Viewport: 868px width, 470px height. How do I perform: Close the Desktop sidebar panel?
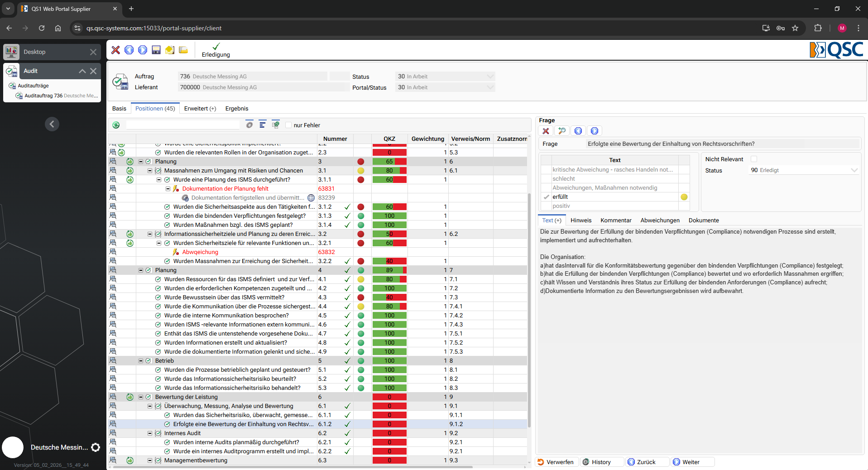click(x=93, y=52)
